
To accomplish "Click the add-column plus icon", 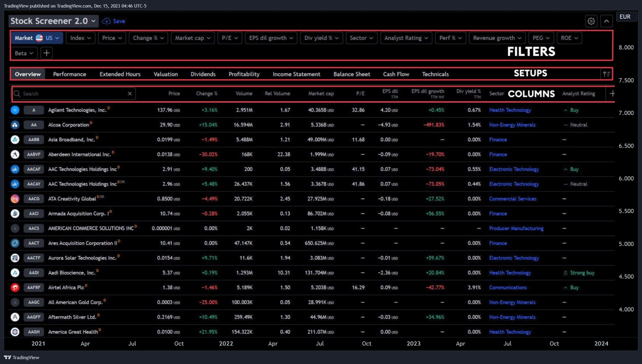I will pos(612,94).
